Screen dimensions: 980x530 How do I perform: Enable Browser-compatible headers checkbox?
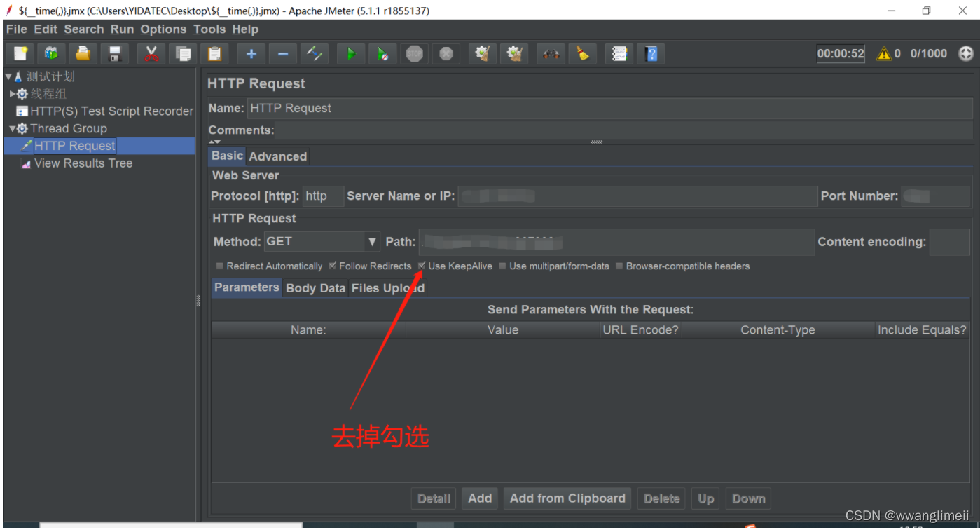(619, 266)
